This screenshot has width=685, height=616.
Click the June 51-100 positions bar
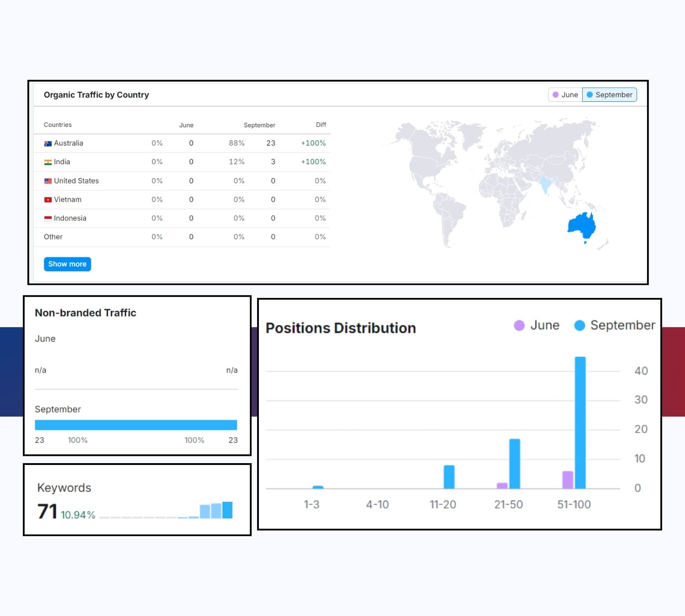pyautogui.click(x=568, y=480)
